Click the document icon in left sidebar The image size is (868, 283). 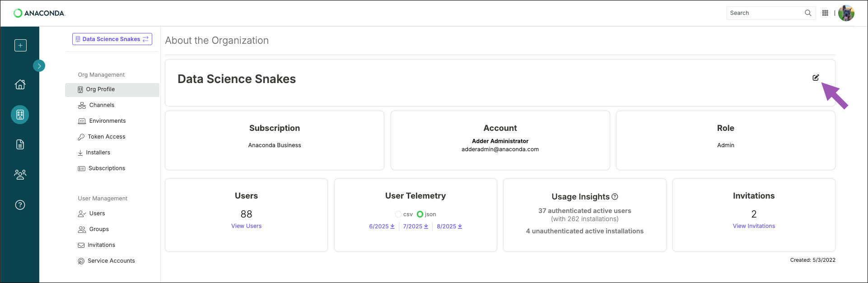click(20, 144)
